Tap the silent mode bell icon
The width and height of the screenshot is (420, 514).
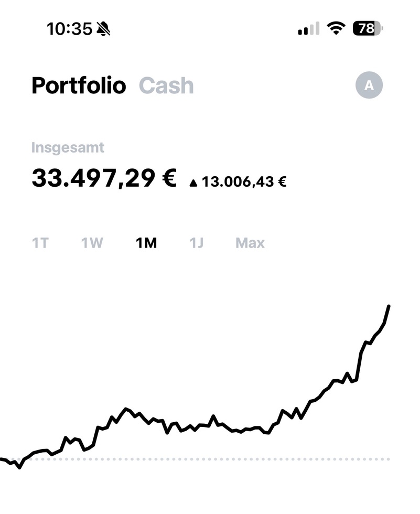point(104,29)
